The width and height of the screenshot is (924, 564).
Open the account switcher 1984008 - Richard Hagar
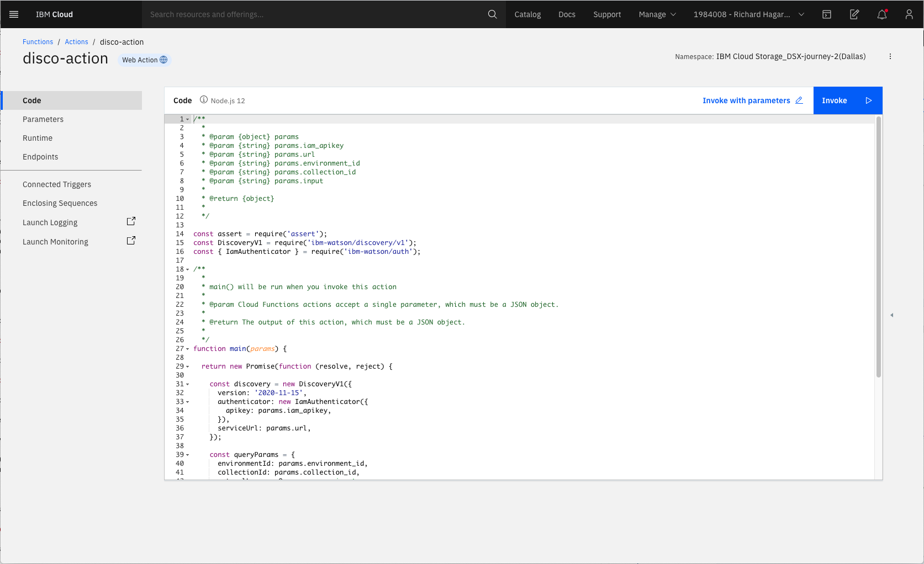(x=749, y=14)
